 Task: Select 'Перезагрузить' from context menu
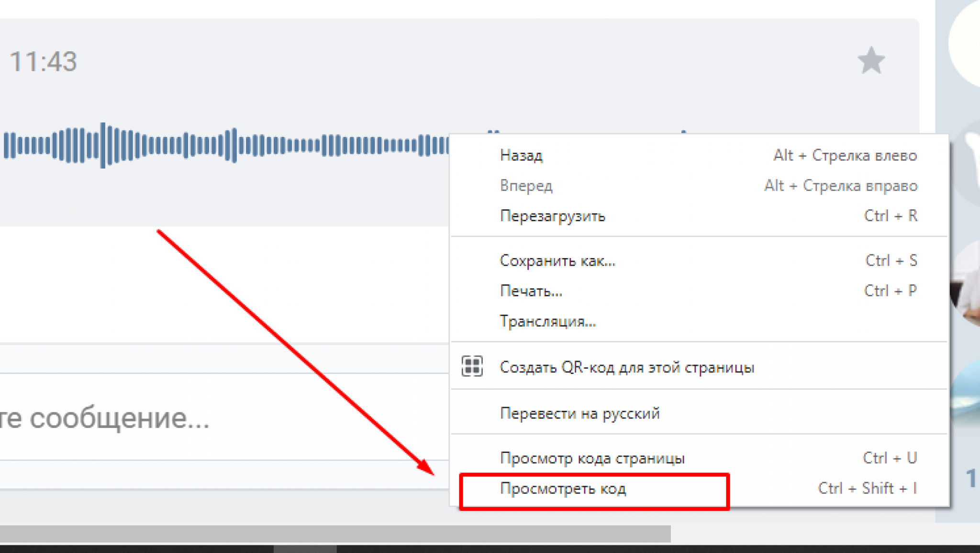tap(699, 216)
